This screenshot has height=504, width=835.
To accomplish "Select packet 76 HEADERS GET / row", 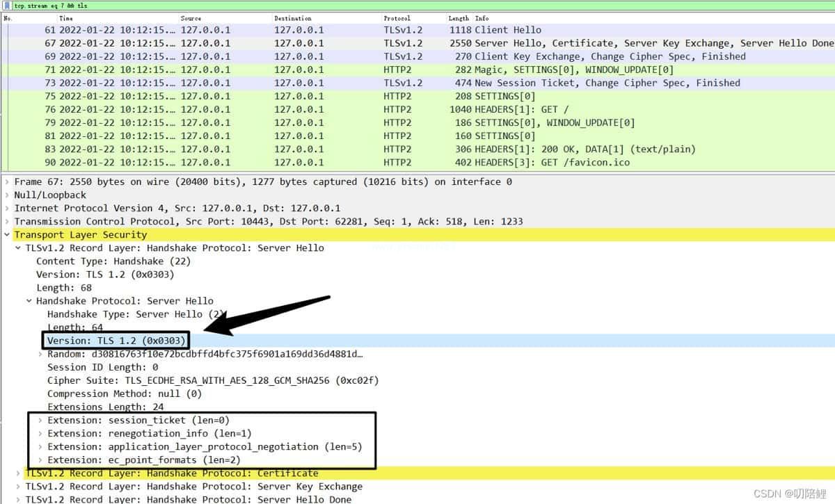I will [x=417, y=109].
